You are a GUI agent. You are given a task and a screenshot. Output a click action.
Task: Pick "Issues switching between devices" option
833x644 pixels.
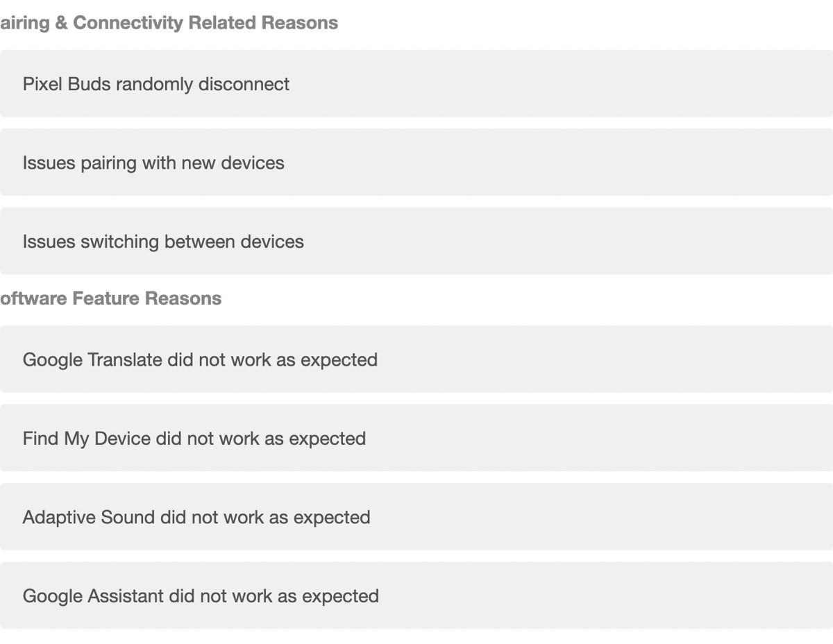coord(163,241)
